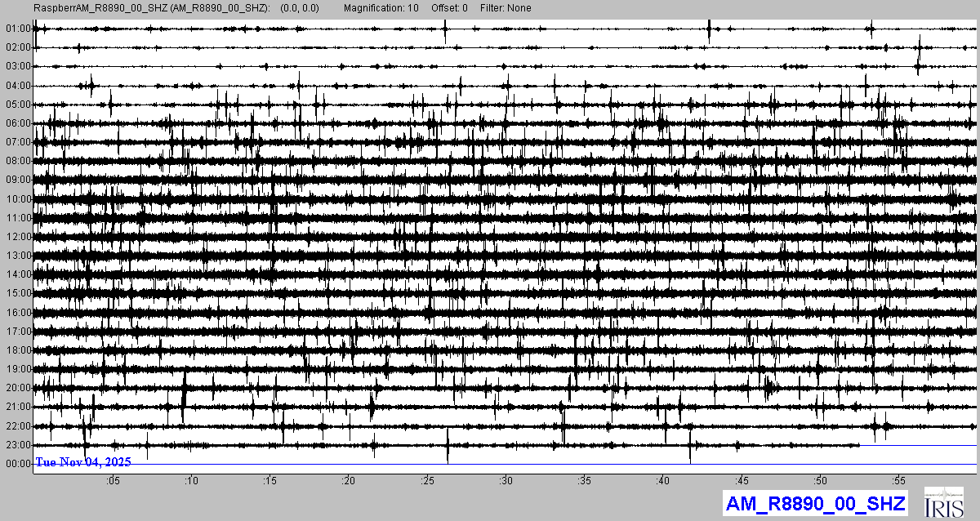
Task: Click the Offset: 0 header label
Action: tap(449, 8)
